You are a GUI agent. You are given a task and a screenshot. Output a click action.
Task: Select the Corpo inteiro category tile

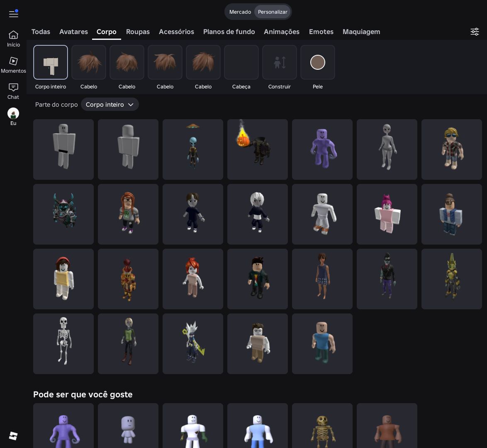click(51, 62)
